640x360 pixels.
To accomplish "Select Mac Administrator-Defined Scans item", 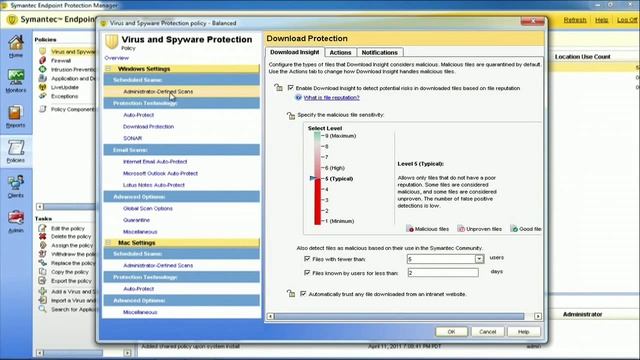I will click(158, 265).
